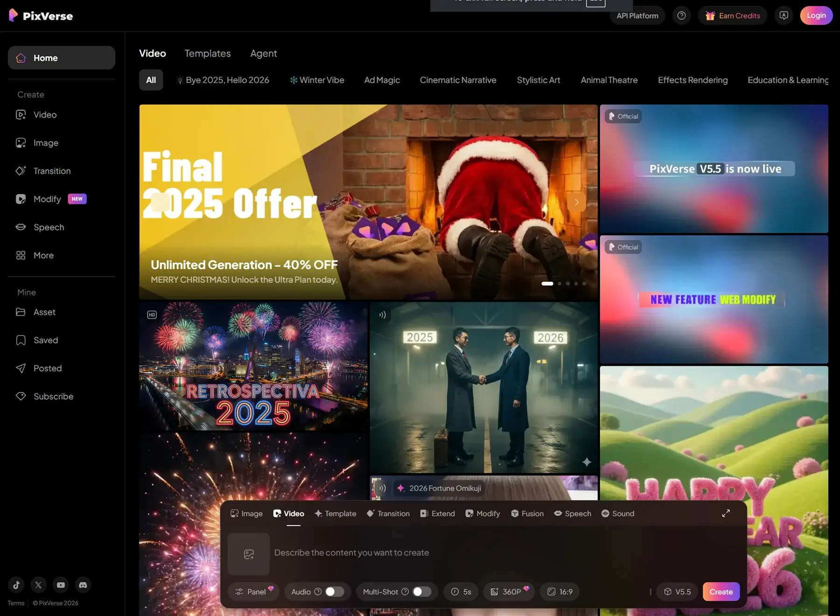Filter by Winter Vibe
840x616 pixels.
point(317,80)
